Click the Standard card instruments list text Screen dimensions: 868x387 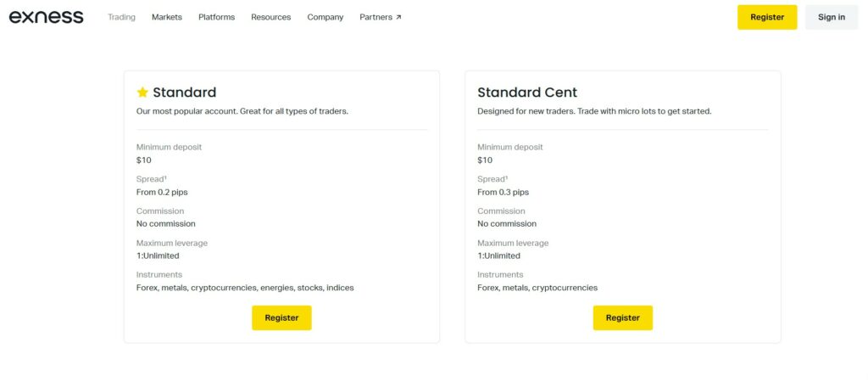pos(245,288)
